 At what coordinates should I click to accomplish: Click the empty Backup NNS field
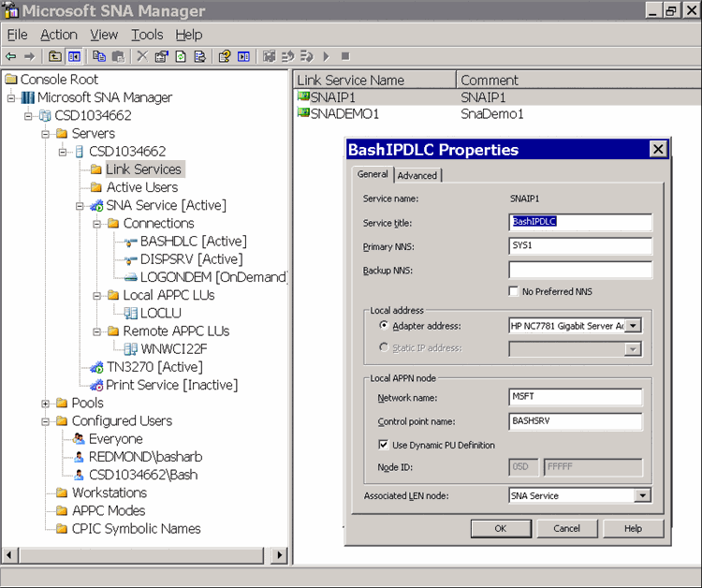coord(580,270)
